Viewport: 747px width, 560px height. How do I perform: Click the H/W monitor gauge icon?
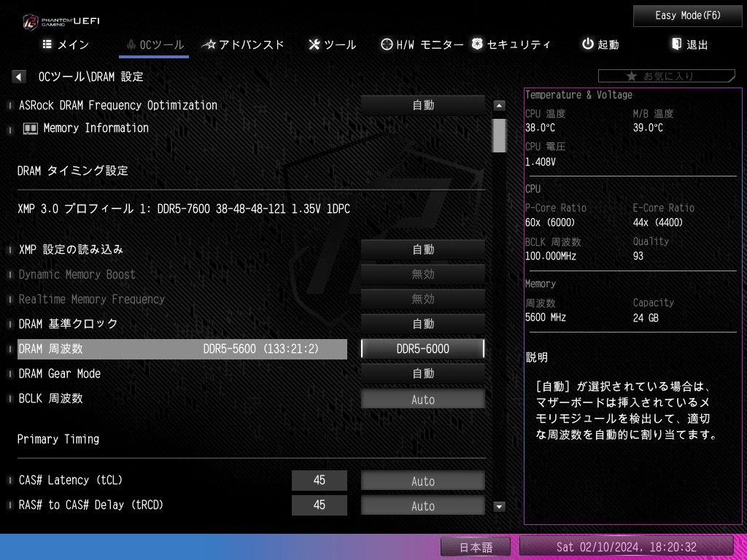(x=387, y=44)
